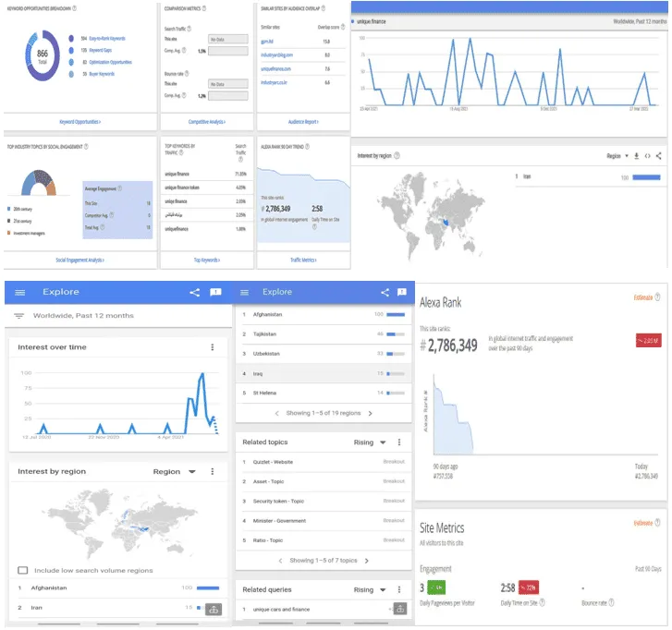Select Uzbekistan row in regions list
Image resolution: width=672 pixels, height=630 pixels.
click(324, 354)
